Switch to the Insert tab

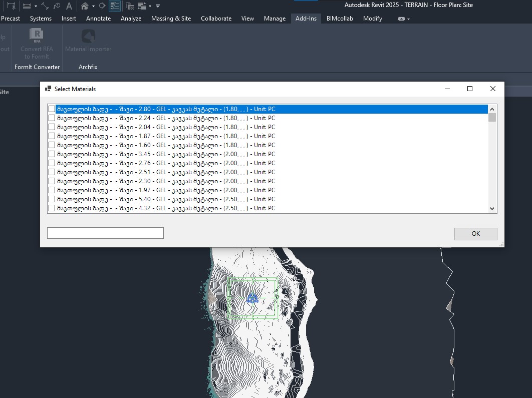coord(69,19)
